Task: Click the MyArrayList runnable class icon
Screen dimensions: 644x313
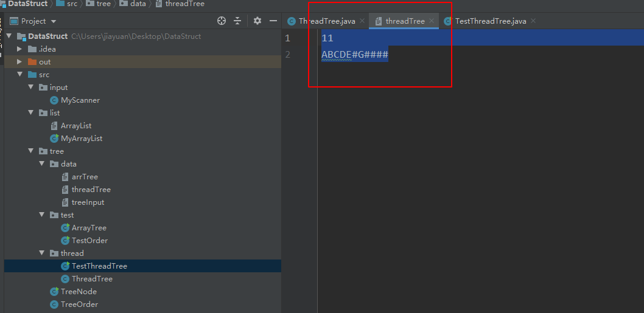Action: 54,138
